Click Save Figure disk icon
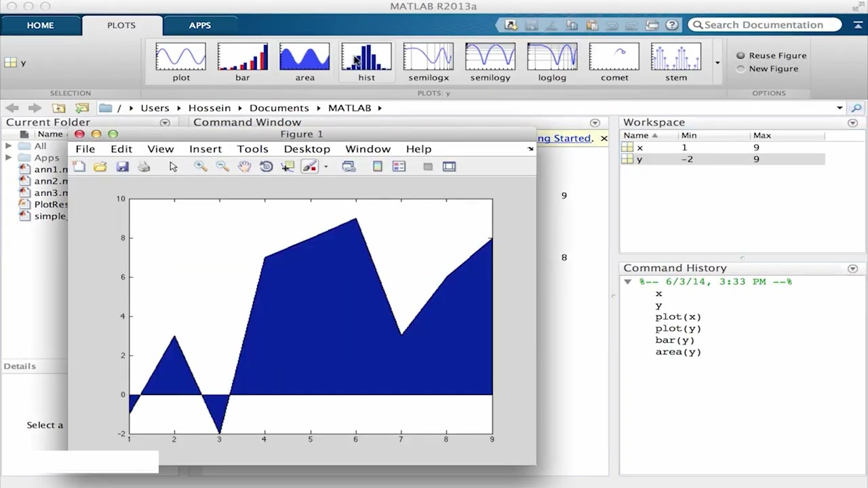868x488 pixels. point(122,166)
